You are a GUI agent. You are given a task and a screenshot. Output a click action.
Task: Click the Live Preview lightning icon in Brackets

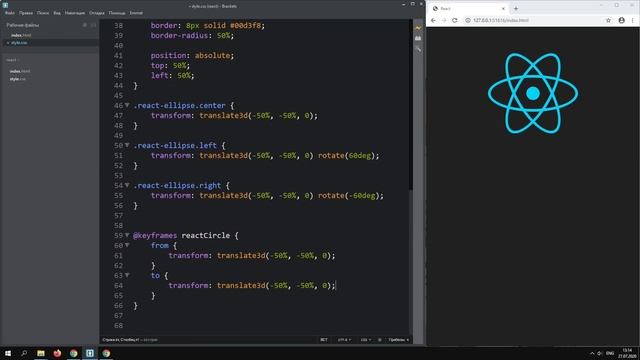418,28
